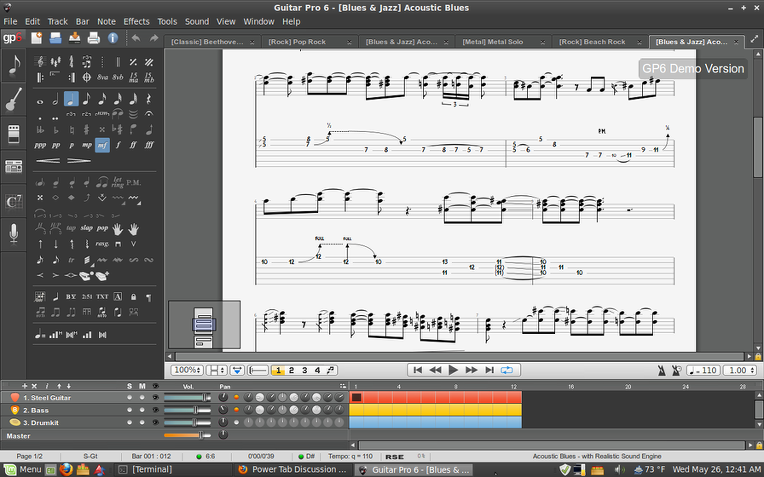Toggle solo for Steel Guitar track
764x477 pixels.
[129, 397]
